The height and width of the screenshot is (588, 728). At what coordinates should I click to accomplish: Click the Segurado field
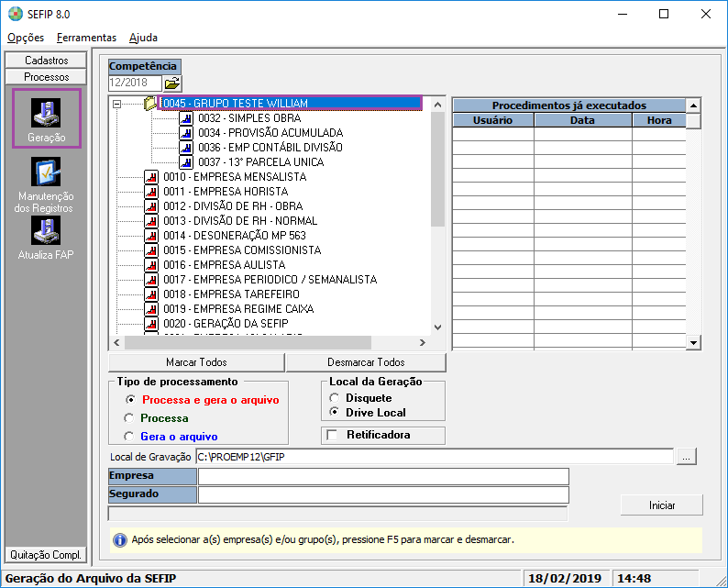(x=383, y=495)
